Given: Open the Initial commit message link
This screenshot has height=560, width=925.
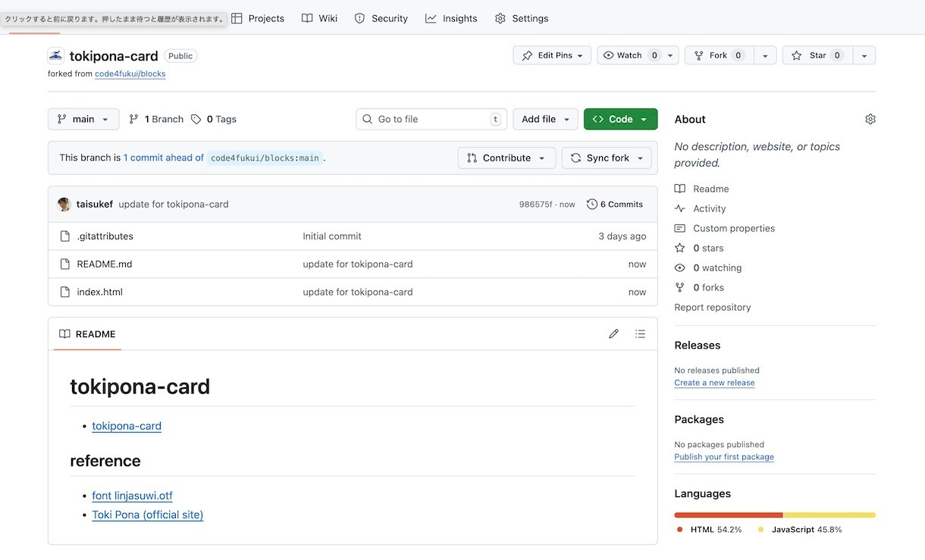Looking at the screenshot, I should [x=332, y=236].
